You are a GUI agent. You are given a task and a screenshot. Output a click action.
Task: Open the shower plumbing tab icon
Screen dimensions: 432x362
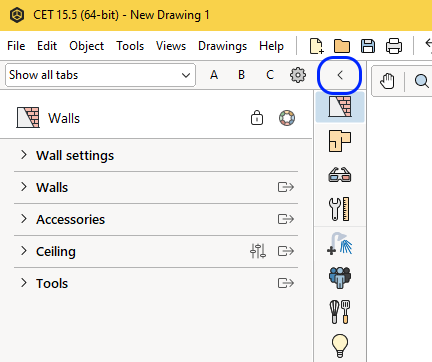pos(340,244)
